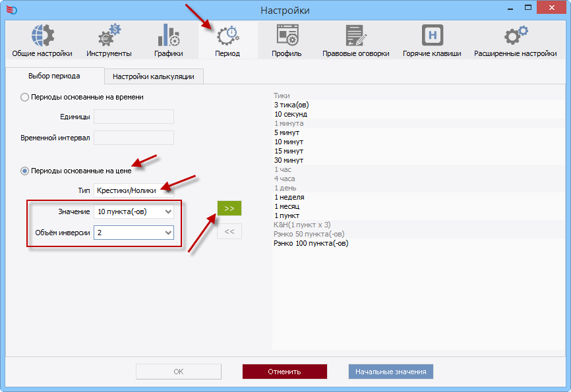Open the Тип combo box
Viewport: 571px width, 392px height.
point(133,190)
